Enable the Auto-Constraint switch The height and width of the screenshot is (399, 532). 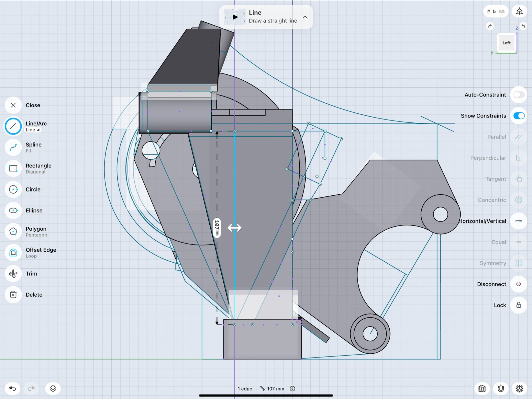(518, 95)
